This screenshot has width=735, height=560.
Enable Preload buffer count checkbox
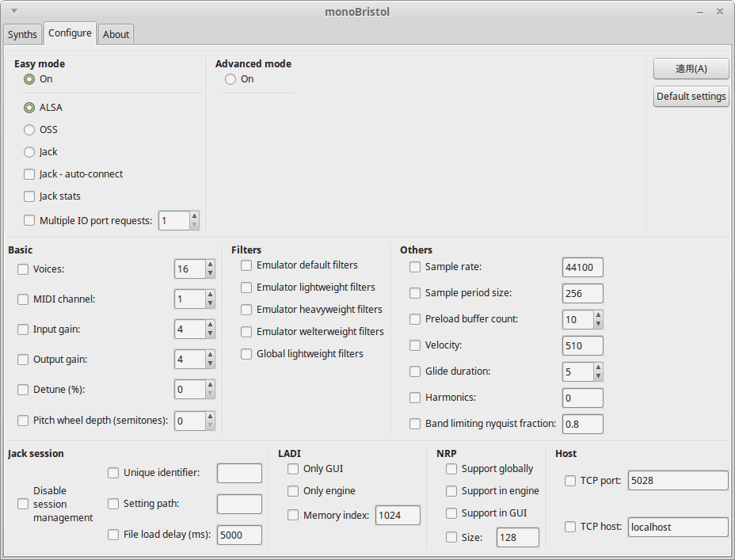(x=415, y=319)
